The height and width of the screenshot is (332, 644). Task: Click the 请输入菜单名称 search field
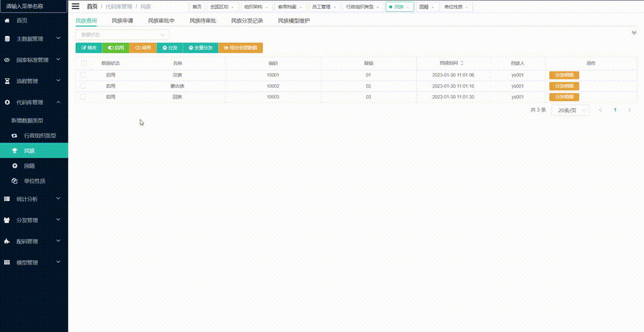pos(33,6)
